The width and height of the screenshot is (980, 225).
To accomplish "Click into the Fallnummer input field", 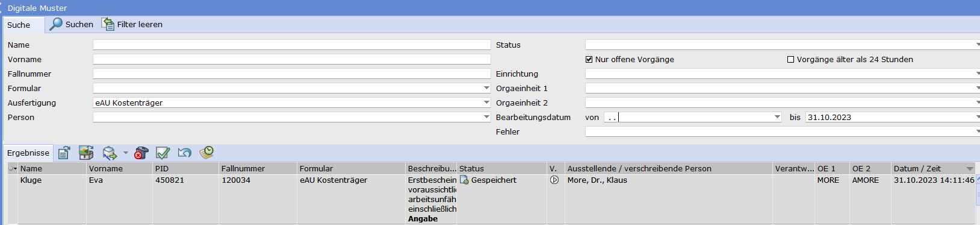I will 292,74.
